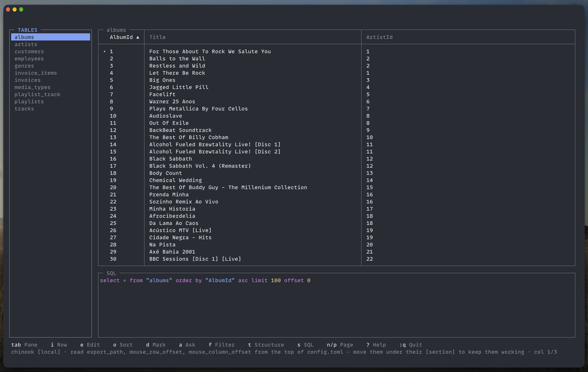Open the playlist_track table

pyautogui.click(x=37, y=94)
